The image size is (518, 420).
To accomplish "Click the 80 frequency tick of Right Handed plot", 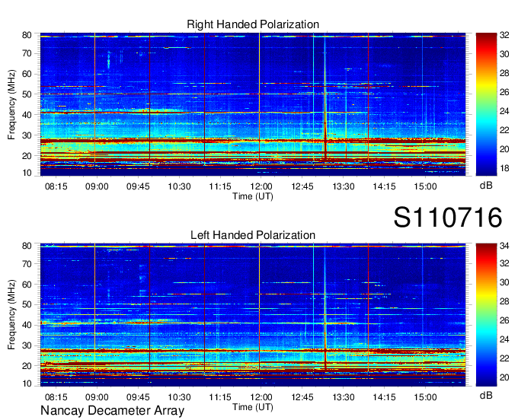I will click(27, 35).
